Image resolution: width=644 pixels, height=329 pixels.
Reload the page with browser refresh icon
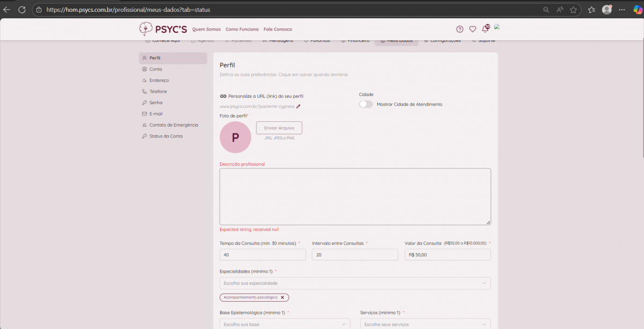22,10
